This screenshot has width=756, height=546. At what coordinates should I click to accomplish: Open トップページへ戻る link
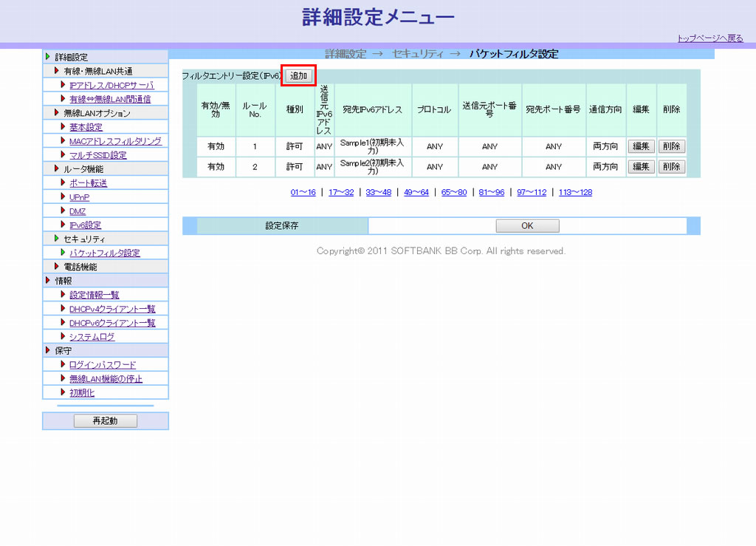tap(709, 38)
